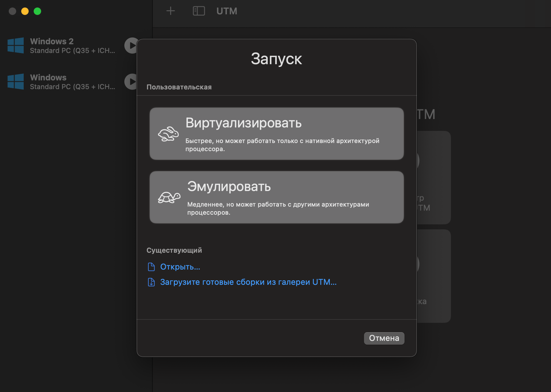Click the green zoom window button

click(x=37, y=11)
